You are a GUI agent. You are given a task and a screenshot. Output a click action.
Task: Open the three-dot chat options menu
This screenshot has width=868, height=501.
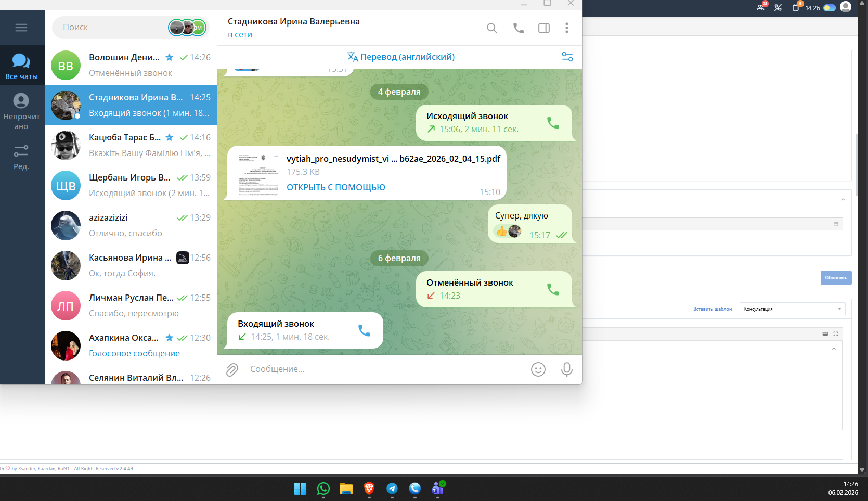coord(567,28)
